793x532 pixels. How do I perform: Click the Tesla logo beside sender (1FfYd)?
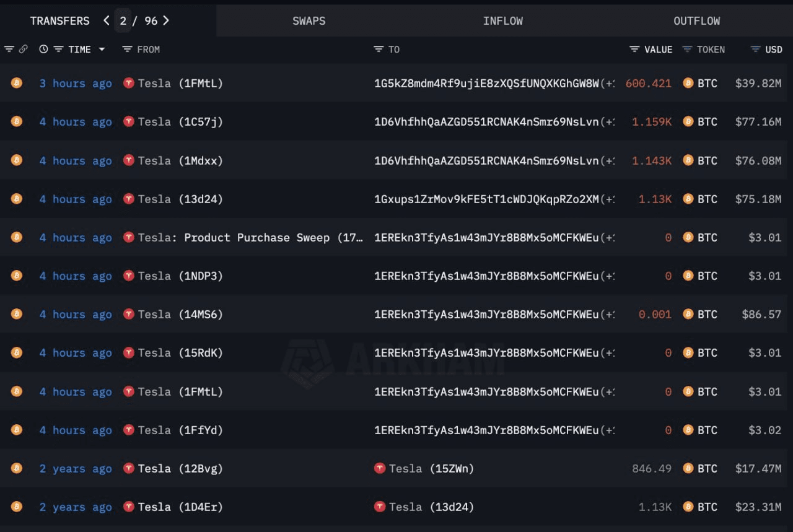coord(129,430)
